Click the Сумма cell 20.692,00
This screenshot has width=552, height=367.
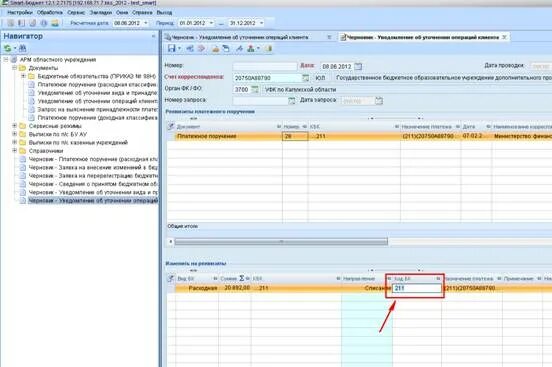pos(235,288)
